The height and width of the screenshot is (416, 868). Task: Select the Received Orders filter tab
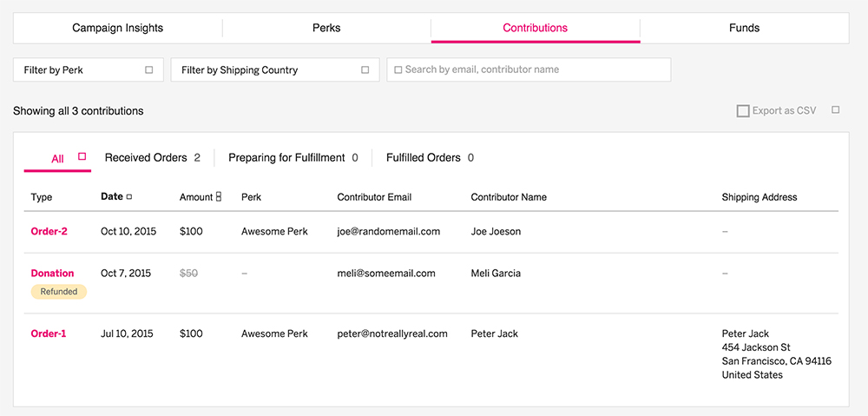click(x=152, y=158)
